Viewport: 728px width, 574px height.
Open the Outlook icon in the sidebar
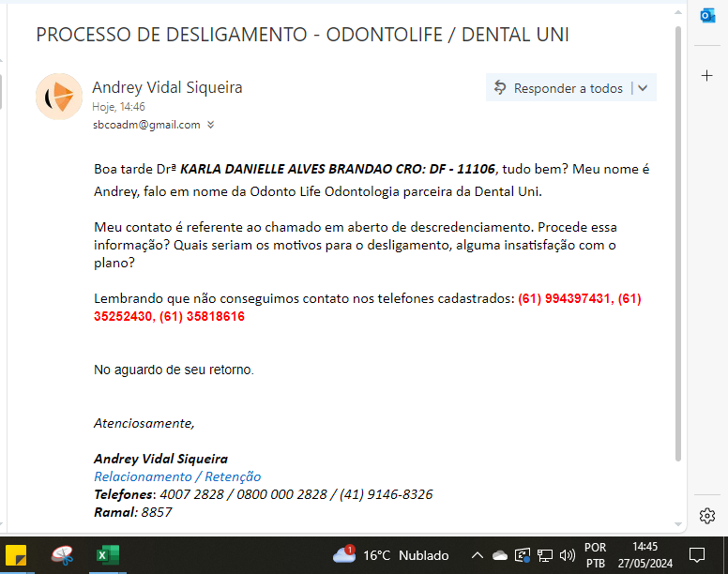pyautogui.click(x=707, y=16)
